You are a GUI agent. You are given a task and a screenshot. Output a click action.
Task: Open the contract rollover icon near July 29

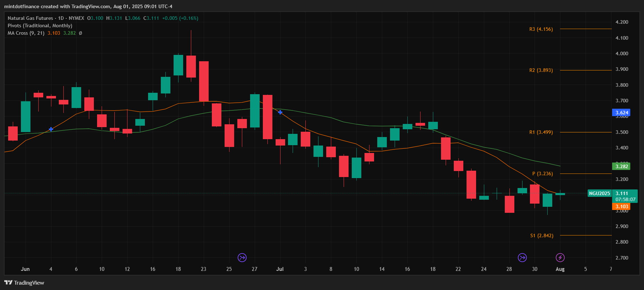pyautogui.click(x=522, y=257)
